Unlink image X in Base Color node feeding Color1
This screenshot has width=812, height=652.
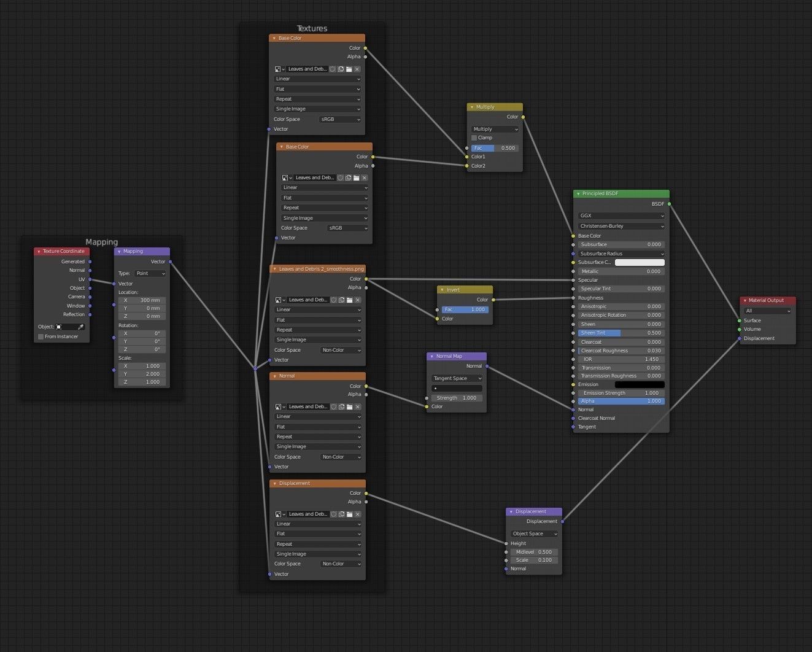357,69
